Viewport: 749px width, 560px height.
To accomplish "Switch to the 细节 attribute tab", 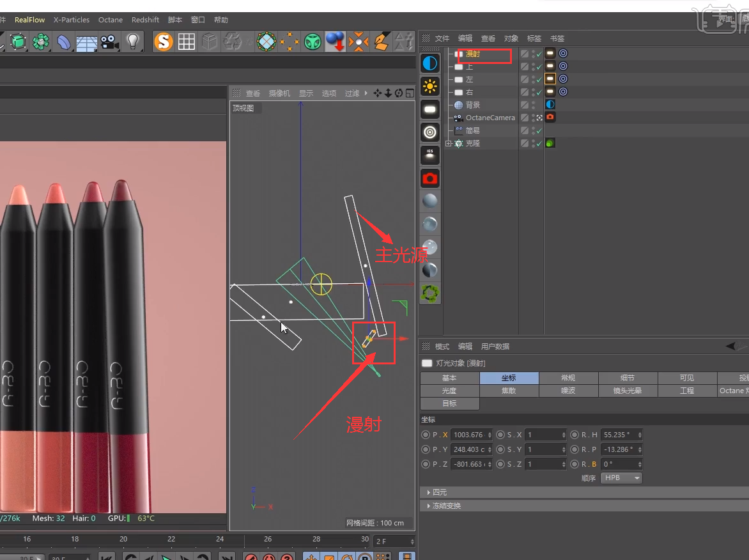I will click(627, 378).
